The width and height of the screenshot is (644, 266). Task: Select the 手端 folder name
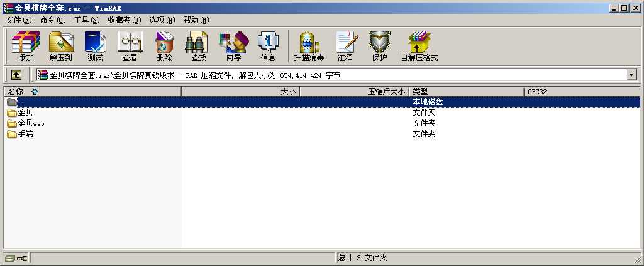click(x=25, y=134)
